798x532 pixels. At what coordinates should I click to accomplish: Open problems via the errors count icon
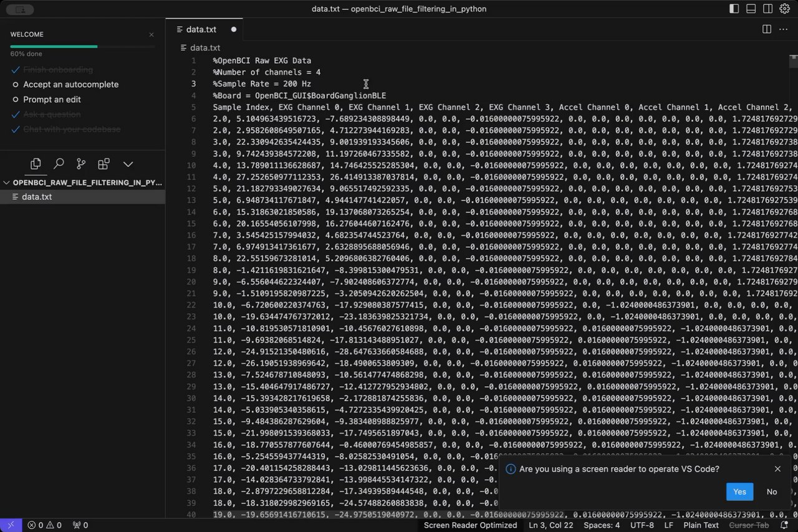click(x=32, y=525)
